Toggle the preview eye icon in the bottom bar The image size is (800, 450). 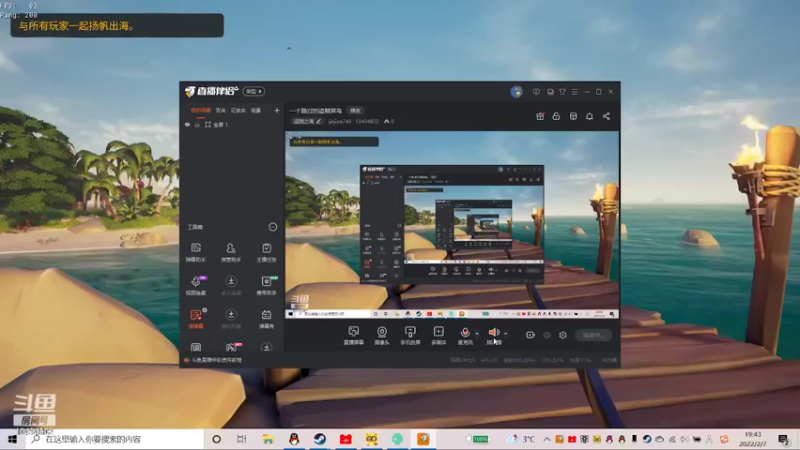click(546, 335)
